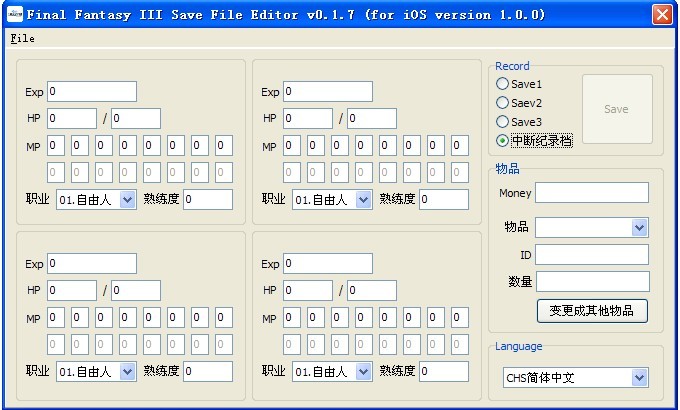Focus bottom-left character's 熟练度 field
The height and width of the screenshot is (410, 680).
[208, 371]
